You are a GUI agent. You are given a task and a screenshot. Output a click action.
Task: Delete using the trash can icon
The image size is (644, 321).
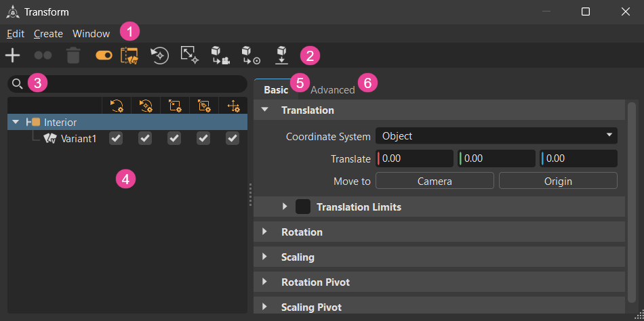[73, 56]
